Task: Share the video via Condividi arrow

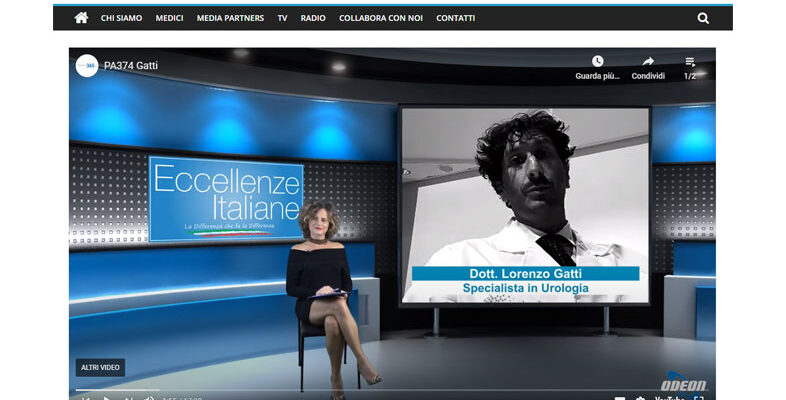Action: tap(648, 61)
